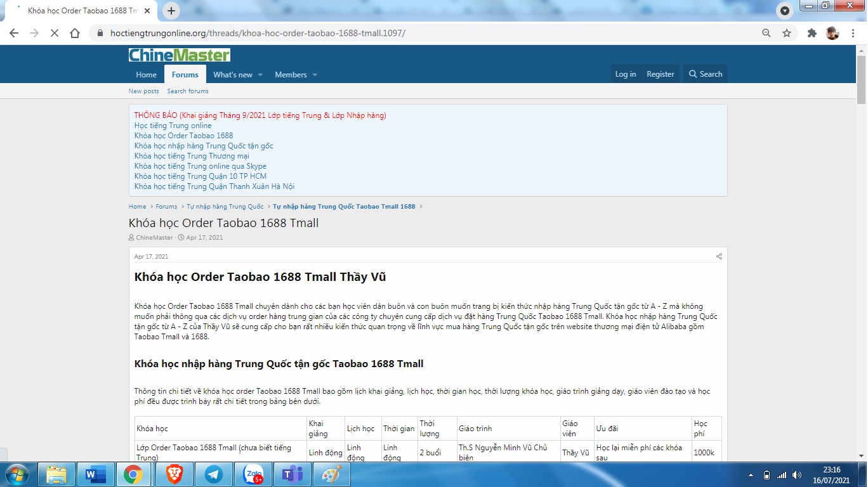
Task: Expand the What's new dropdown arrow
Action: pos(260,75)
